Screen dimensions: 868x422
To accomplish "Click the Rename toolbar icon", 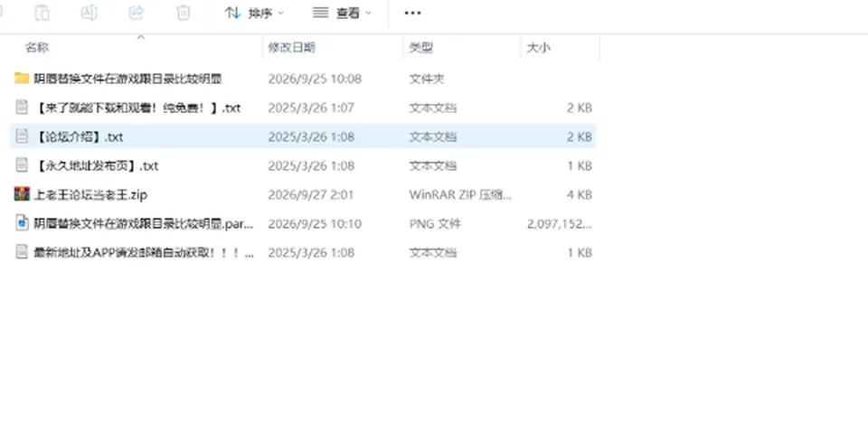I will (90, 12).
